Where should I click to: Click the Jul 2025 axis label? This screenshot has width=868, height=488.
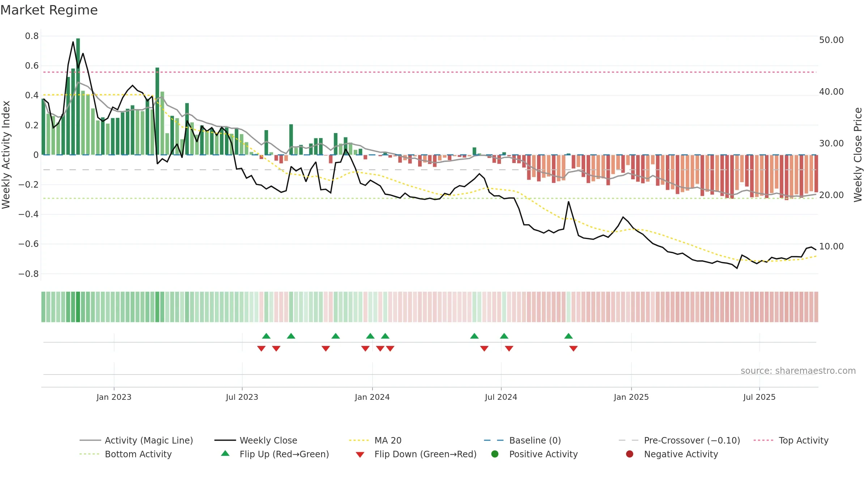759,397
